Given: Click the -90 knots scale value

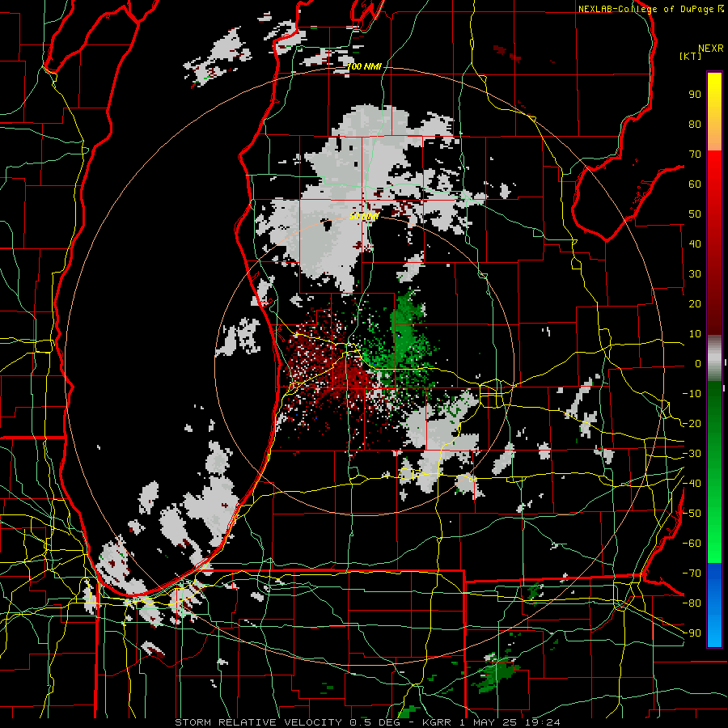Looking at the screenshot, I should [692, 633].
